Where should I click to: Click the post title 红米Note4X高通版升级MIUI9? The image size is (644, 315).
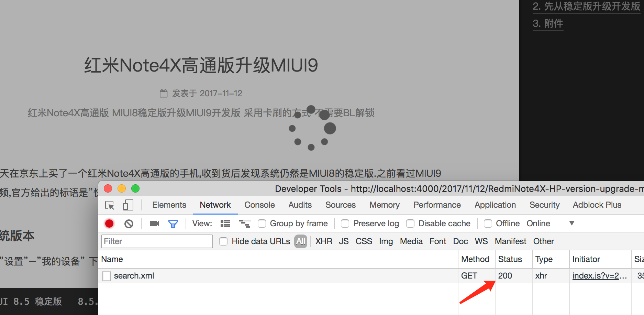201,65
